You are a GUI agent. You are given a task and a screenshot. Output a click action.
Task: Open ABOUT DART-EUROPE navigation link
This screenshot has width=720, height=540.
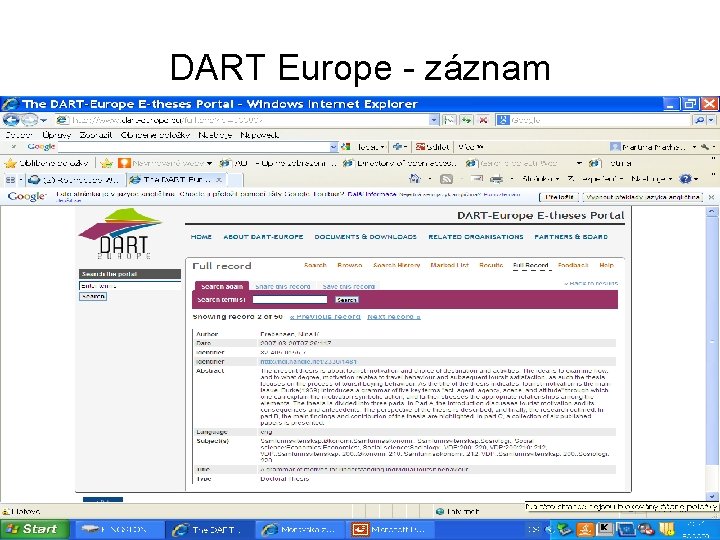point(263,237)
